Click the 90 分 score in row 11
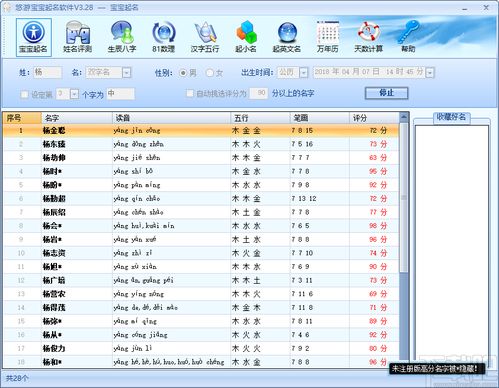This screenshot has width=499, height=388. pos(378,267)
